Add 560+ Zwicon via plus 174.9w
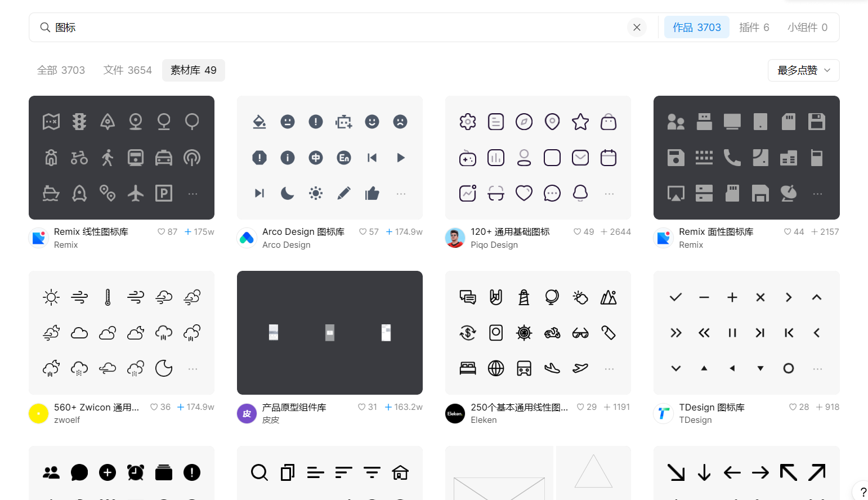This screenshot has width=868, height=500. point(196,407)
